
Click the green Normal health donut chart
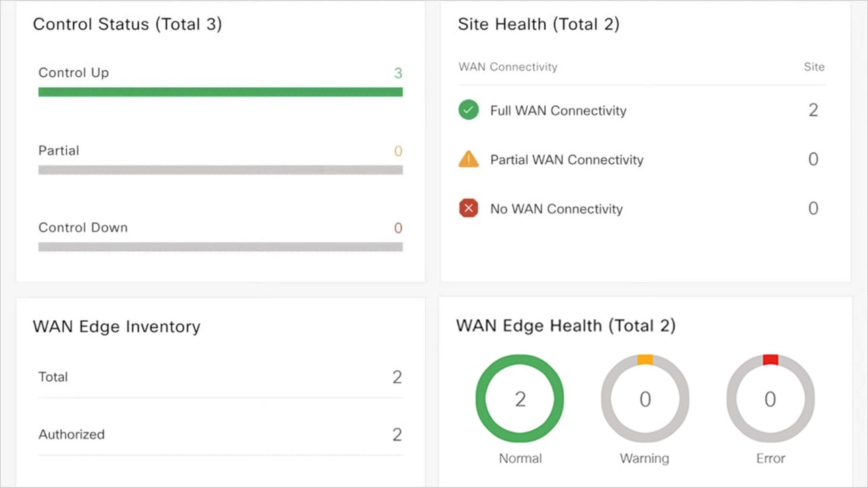pos(519,399)
